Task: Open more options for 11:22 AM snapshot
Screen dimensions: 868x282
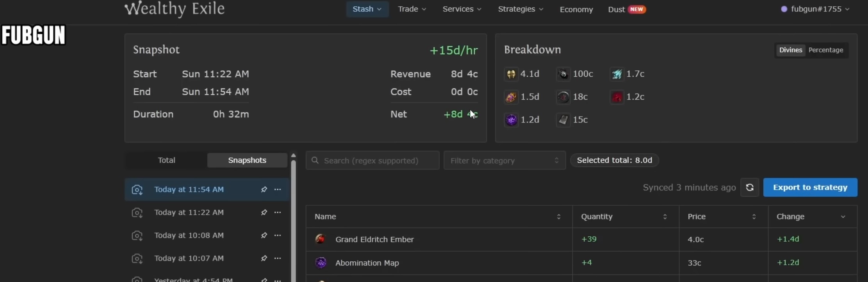Action: 278,212
